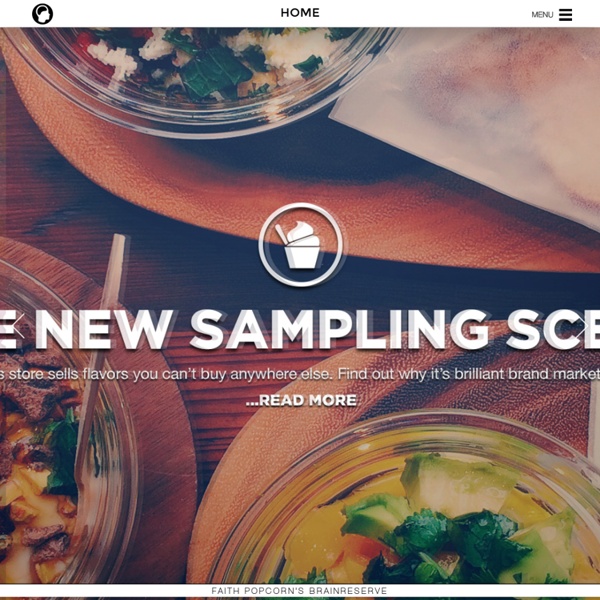Open the hamburger menu icon
The height and width of the screenshot is (600, 600).
click(x=565, y=15)
